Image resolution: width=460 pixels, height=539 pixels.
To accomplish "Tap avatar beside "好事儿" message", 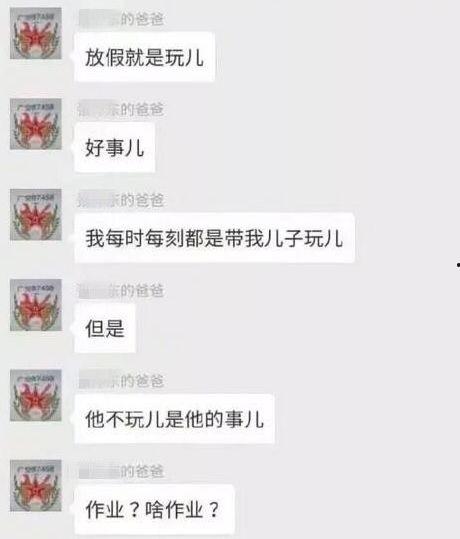I will pyautogui.click(x=36, y=124).
